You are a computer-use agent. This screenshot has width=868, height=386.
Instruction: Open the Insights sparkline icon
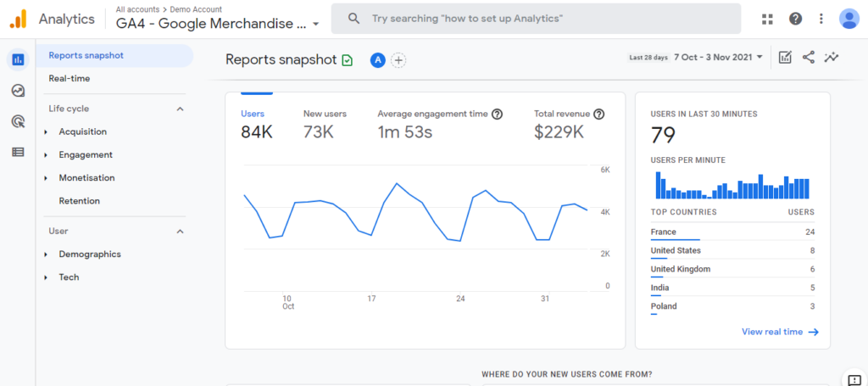click(831, 57)
